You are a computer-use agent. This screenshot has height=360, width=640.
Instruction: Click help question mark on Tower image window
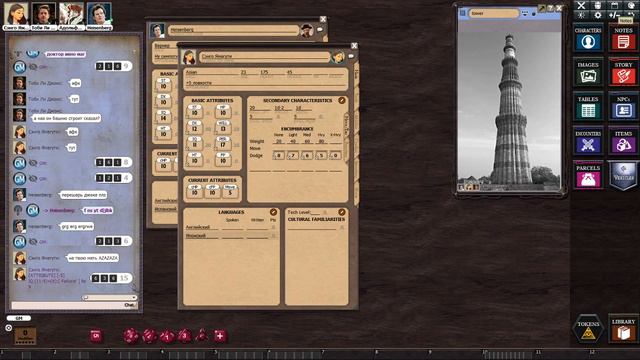pos(551,8)
